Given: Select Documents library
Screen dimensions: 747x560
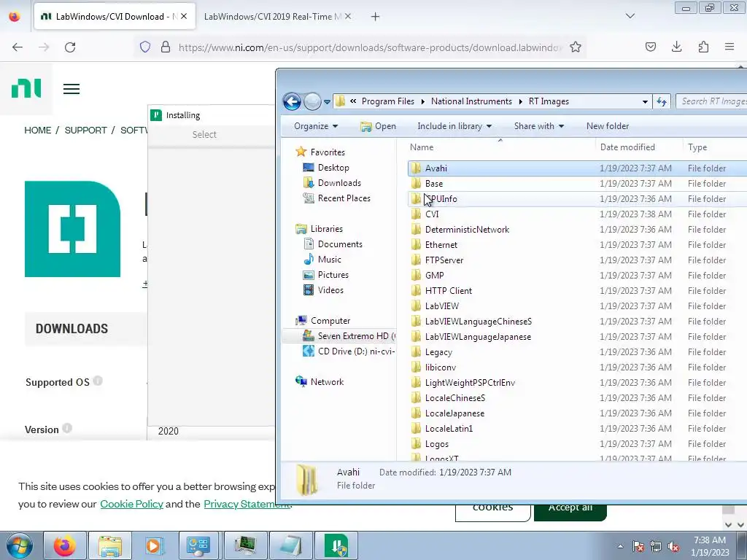Looking at the screenshot, I should pos(340,244).
